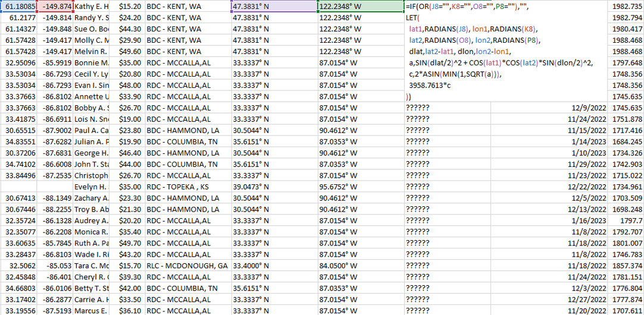Screen dimensions: 644x315
Task: Click the Evelyn H. name cell
Action: [x=92, y=187]
